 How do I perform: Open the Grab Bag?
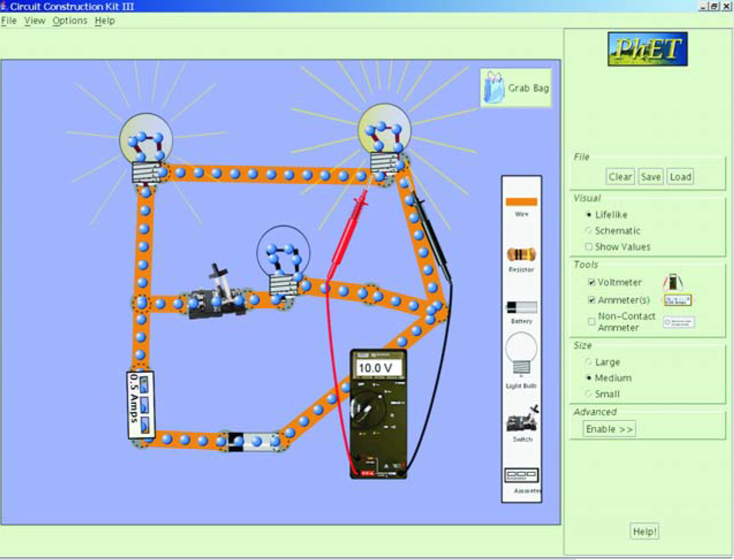click(x=516, y=88)
